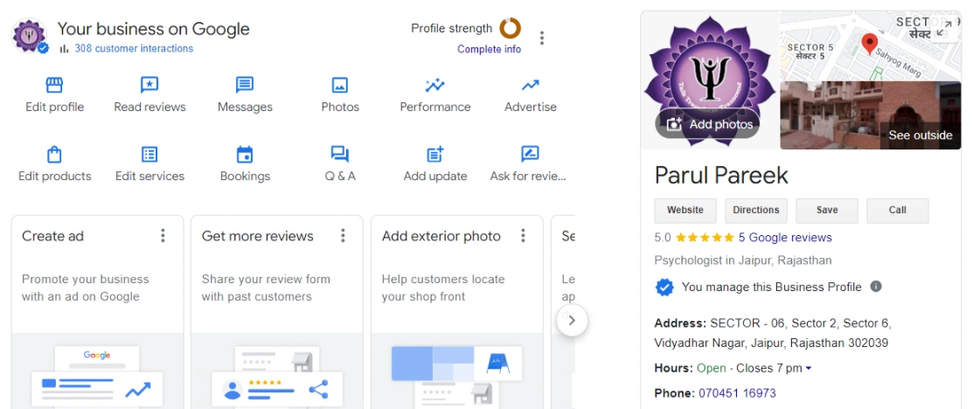Open the Advertise trend icon
The image size is (980, 409).
[530, 85]
